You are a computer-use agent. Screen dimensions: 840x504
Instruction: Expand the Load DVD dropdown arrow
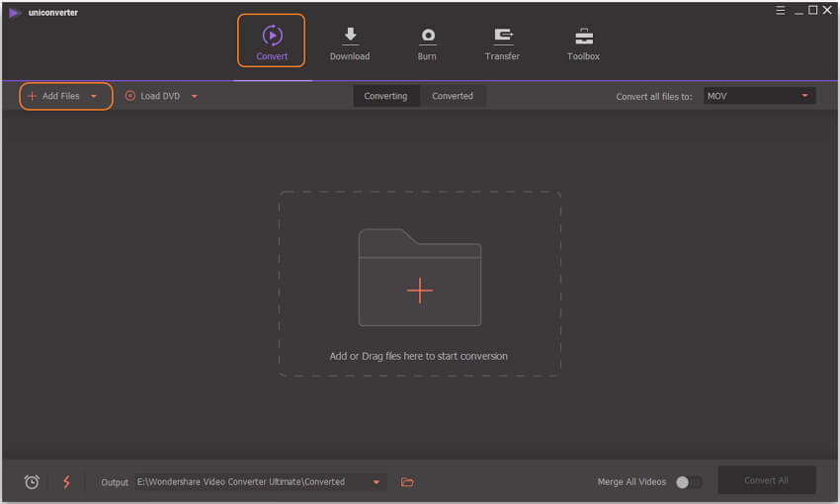[195, 97]
